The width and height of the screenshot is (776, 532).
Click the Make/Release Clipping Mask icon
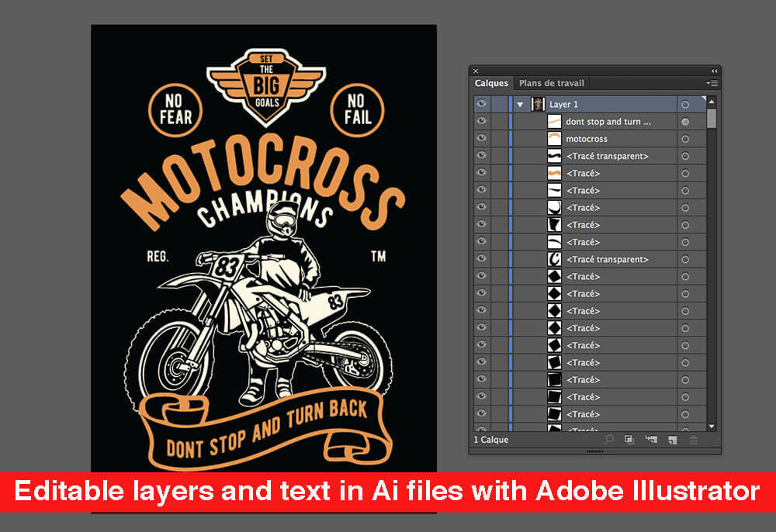click(x=631, y=441)
